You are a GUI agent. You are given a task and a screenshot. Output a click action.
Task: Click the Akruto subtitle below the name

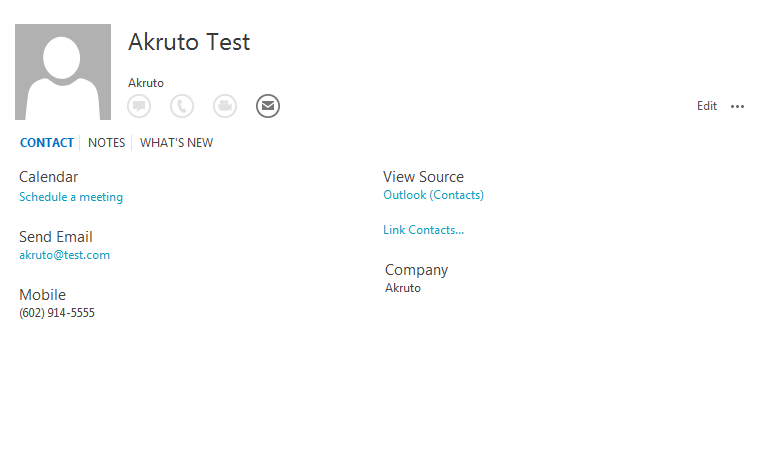point(146,83)
